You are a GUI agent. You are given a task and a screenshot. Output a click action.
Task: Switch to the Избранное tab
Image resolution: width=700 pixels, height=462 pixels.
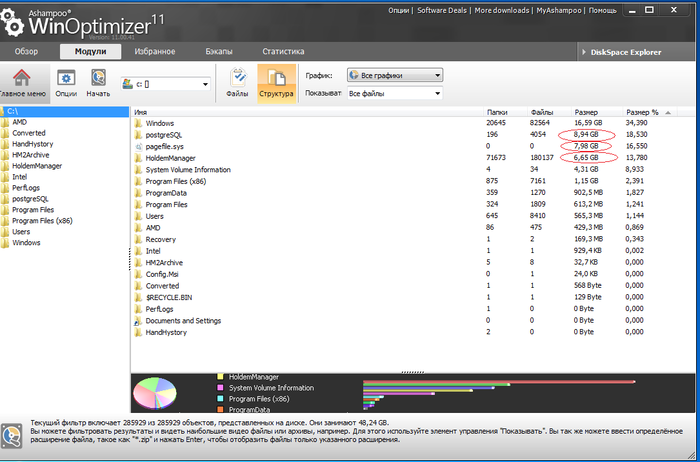click(x=155, y=51)
